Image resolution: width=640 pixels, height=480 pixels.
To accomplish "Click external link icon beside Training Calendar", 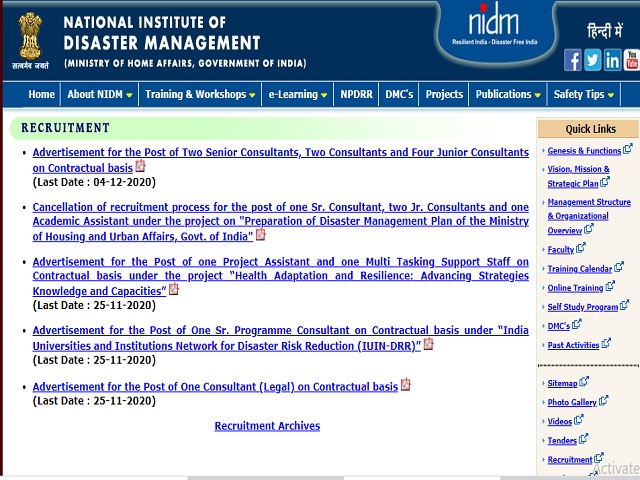I will point(619,267).
